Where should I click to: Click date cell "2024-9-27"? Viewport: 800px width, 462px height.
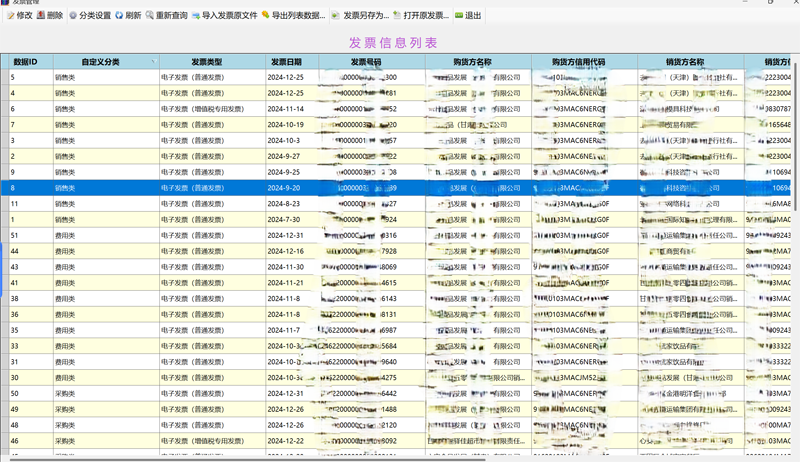point(292,157)
